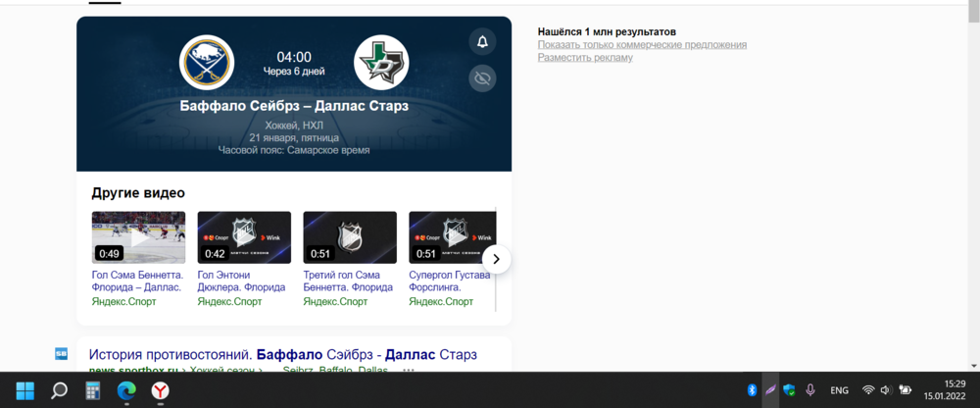
Task: Open История противостояний search result
Action: point(283,355)
